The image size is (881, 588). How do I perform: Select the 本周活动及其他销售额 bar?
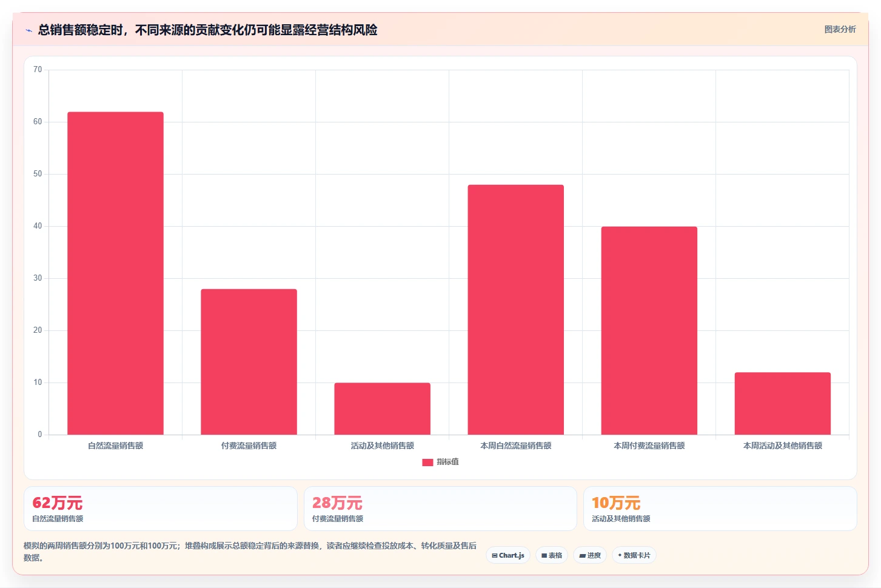[x=782, y=404]
